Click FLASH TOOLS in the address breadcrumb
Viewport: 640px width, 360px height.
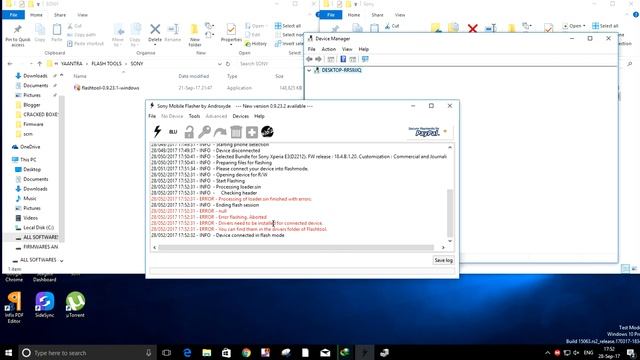click(x=106, y=64)
